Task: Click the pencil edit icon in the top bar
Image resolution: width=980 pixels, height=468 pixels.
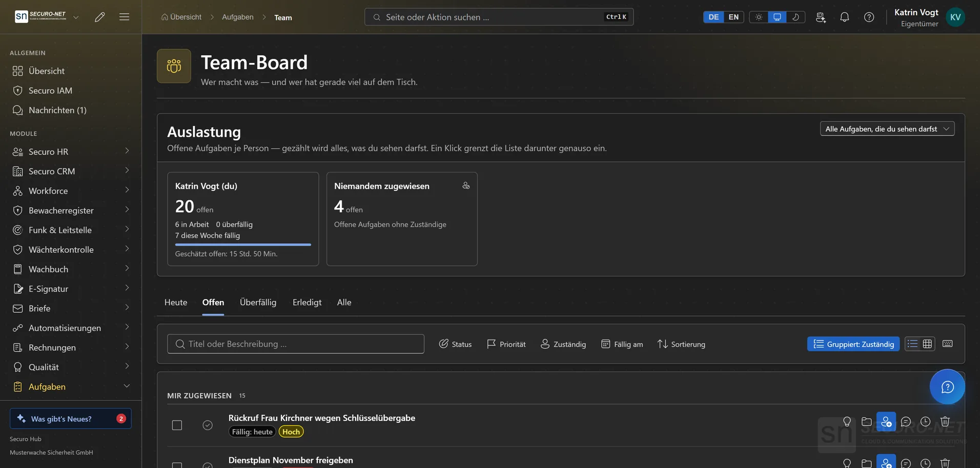Action: pyautogui.click(x=100, y=17)
